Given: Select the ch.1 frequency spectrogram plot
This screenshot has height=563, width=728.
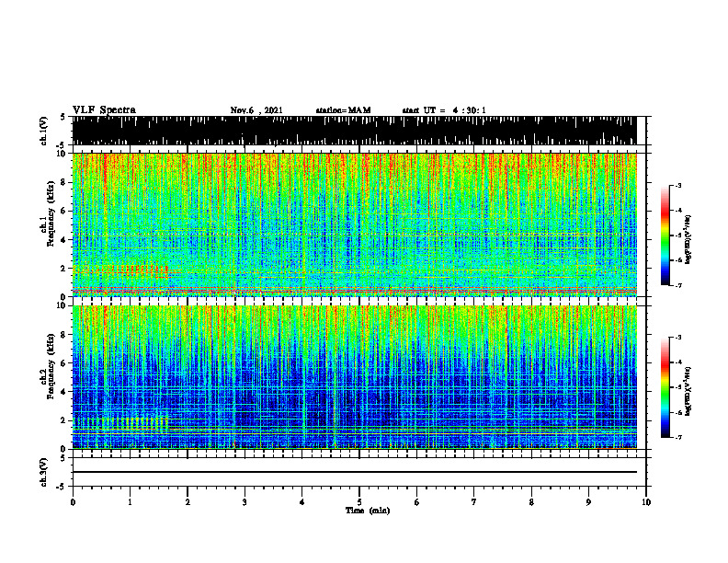Looking at the screenshot, I should (354, 224).
